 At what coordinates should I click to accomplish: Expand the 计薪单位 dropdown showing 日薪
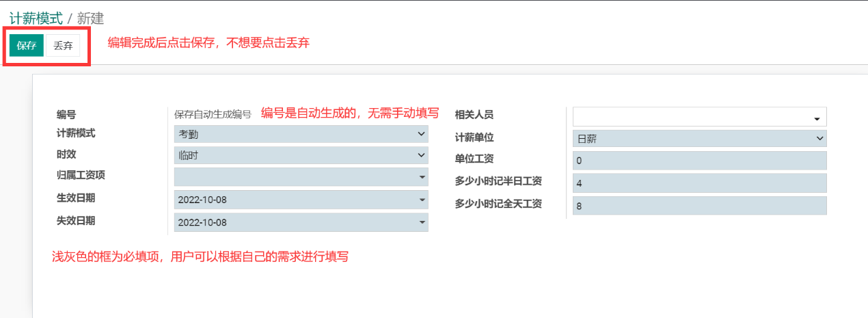pos(699,139)
